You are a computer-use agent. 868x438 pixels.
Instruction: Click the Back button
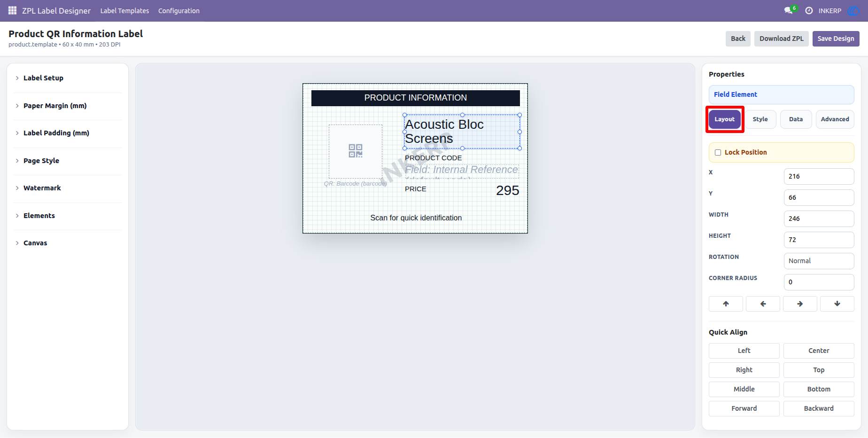738,39
